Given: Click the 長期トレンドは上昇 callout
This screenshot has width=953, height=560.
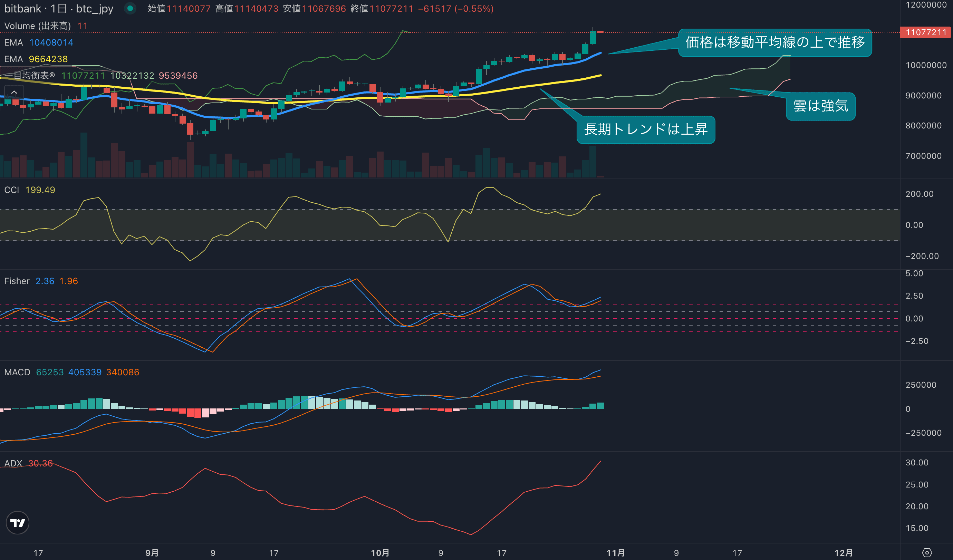Looking at the screenshot, I should [x=646, y=130].
